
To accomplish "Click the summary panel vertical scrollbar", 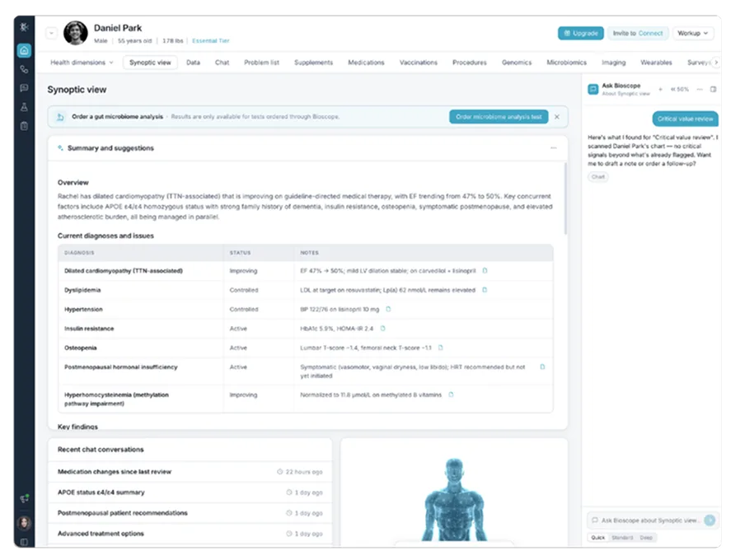I will (x=565, y=198).
